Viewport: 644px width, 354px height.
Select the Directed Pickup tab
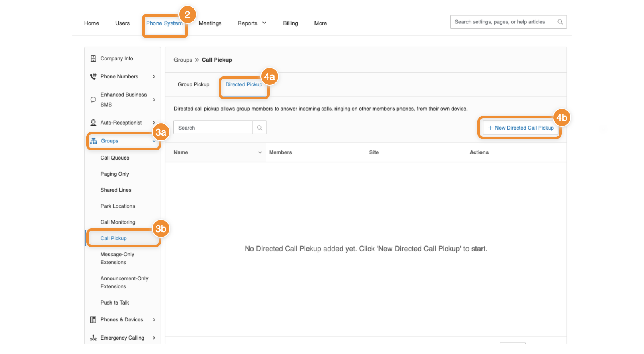244,84
